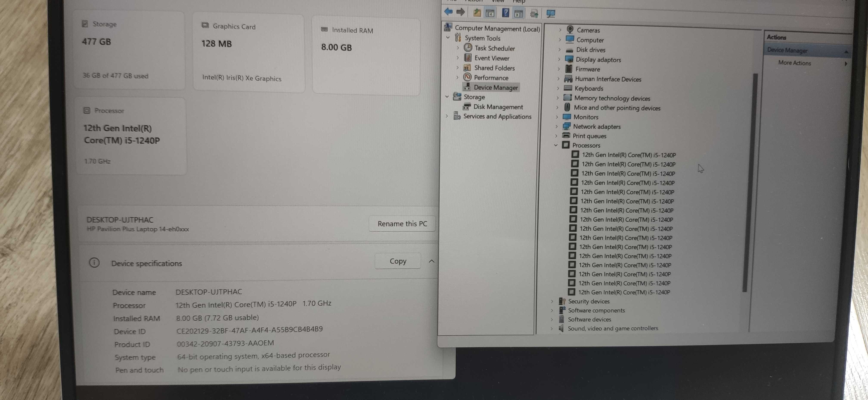Click the Processor info card in Settings
Screen dimensions: 868x400
click(x=131, y=136)
